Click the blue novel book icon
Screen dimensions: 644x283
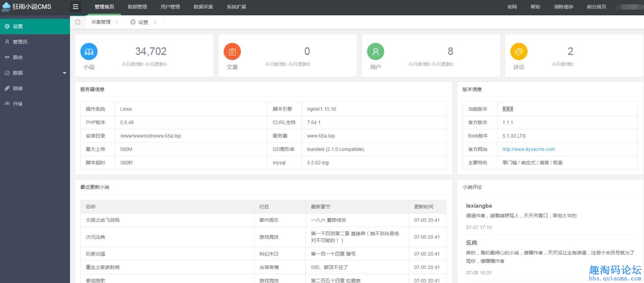(x=89, y=52)
